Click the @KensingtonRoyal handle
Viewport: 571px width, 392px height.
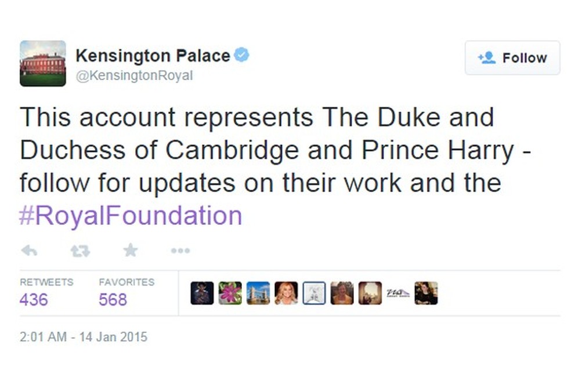[x=135, y=75]
